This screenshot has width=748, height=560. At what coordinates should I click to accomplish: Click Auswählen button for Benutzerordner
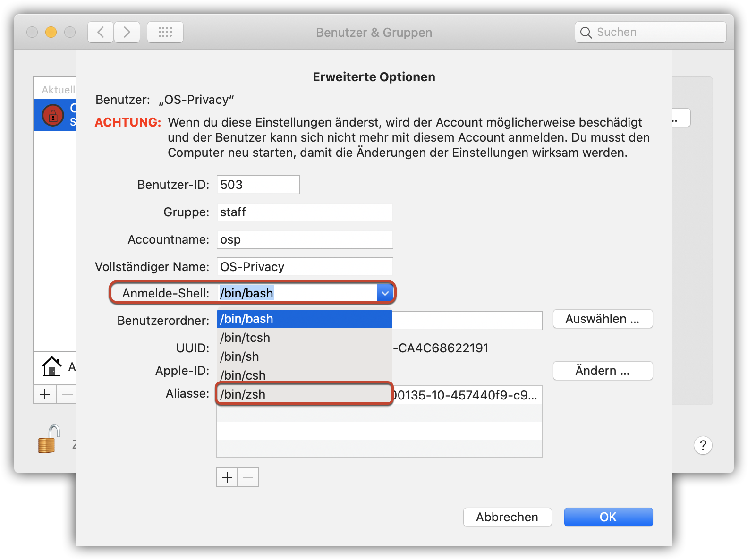(x=603, y=319)
